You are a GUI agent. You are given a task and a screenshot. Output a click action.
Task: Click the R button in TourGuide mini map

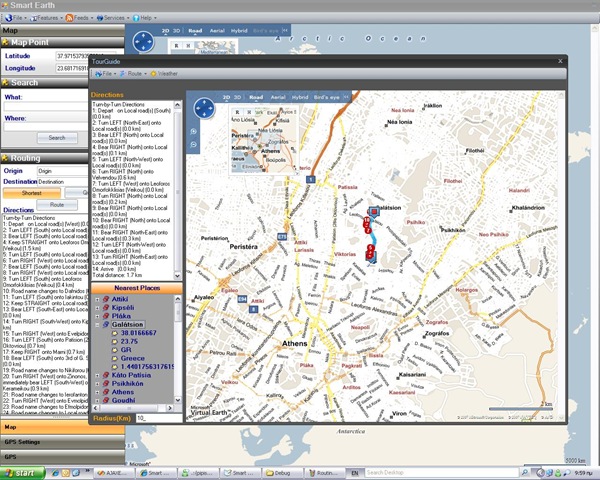point(237,112)
